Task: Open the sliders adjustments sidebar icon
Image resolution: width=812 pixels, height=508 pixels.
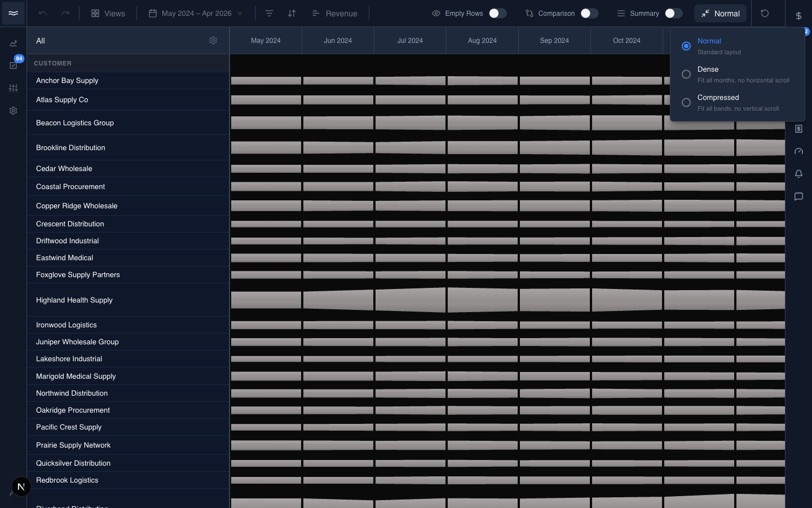Action: pos(13,88)
